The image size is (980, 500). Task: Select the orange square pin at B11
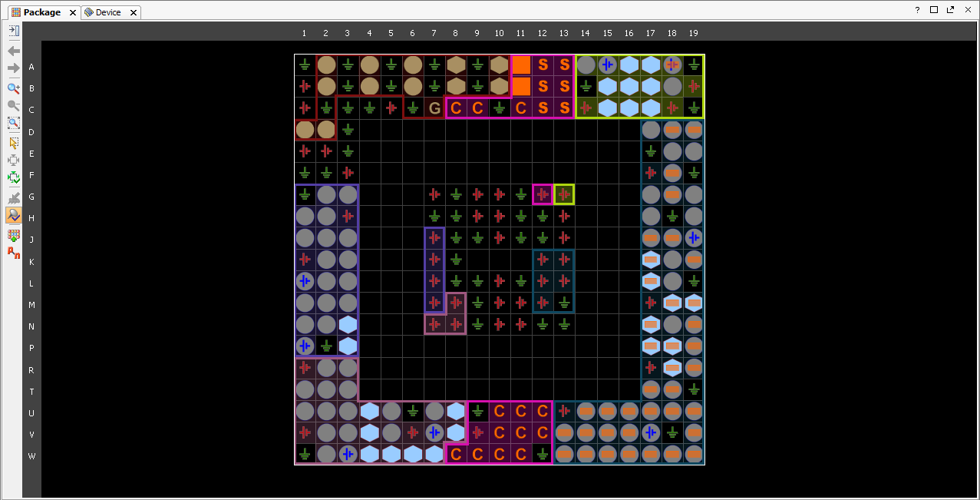tap(521, 87)
